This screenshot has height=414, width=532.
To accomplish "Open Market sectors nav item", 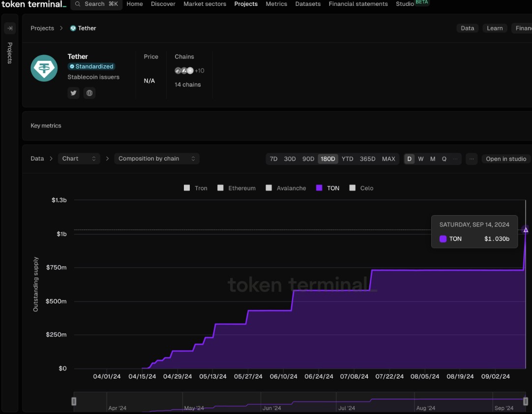I will [x=205, y=4].
